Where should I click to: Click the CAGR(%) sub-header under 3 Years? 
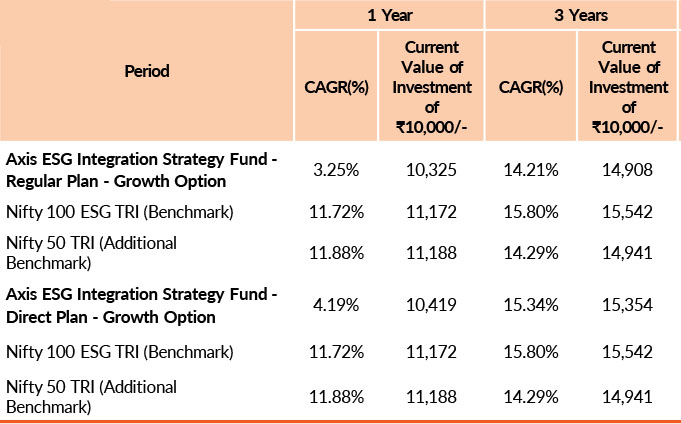coord(530,88)
